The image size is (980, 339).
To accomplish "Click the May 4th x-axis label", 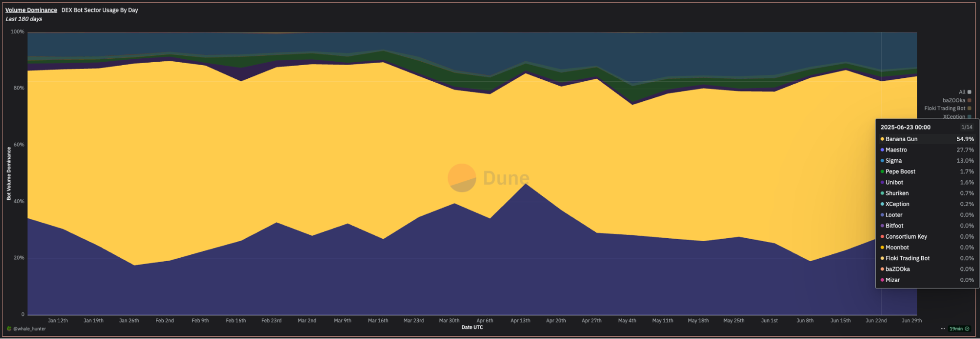I will coord(627,320).
